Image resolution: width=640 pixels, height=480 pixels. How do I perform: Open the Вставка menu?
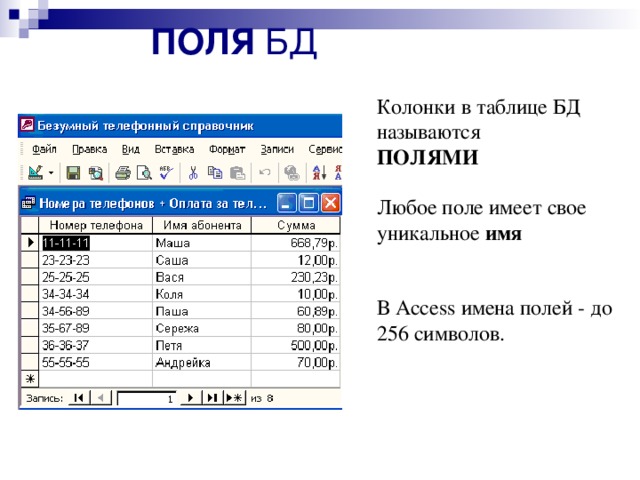174,150
